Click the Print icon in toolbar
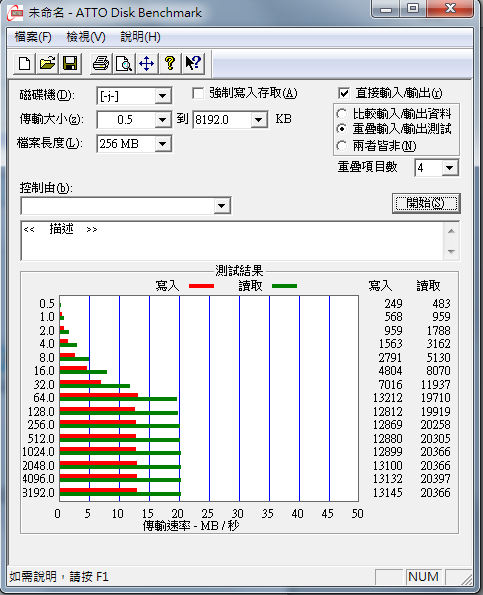This screenshot has height=595, width=483. [x=101, y=63]
